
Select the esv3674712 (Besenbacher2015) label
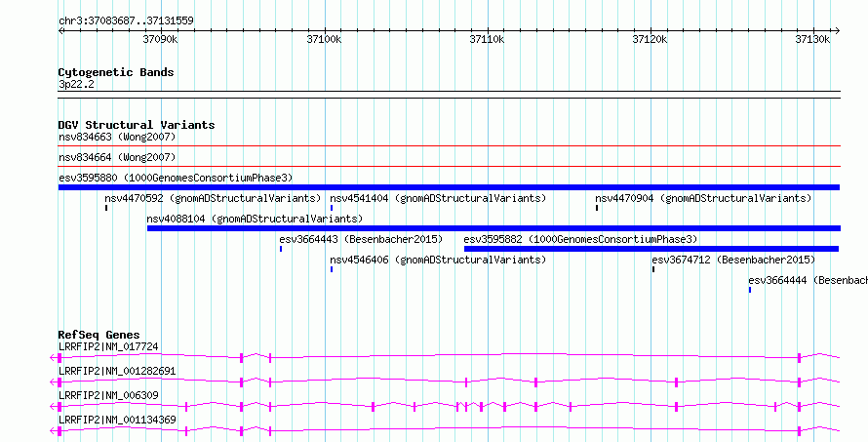pos(733,260)
